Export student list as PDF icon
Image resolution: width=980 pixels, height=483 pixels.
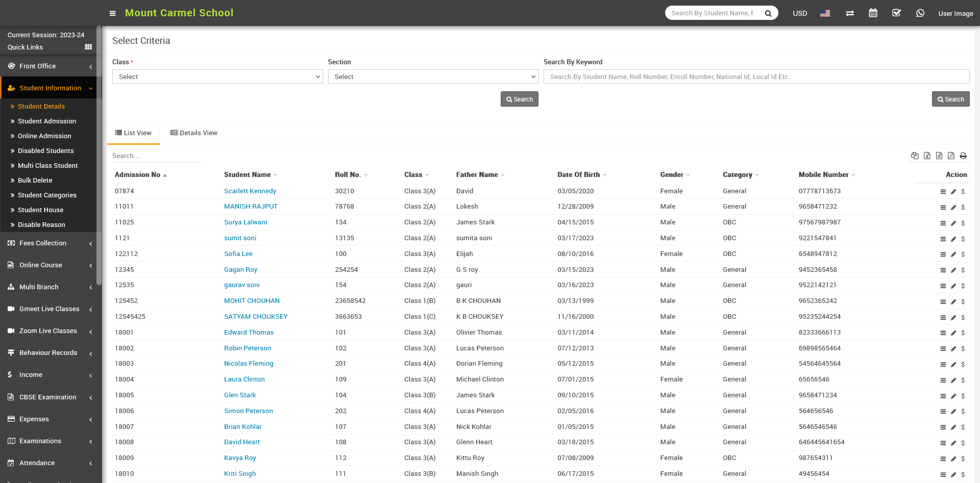coord(951,156)
